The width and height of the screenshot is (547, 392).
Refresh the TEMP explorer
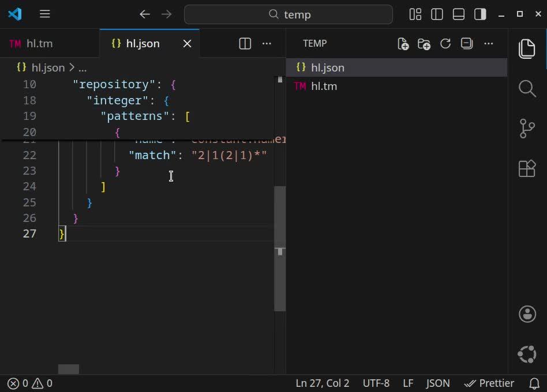[x=445, y=43]
